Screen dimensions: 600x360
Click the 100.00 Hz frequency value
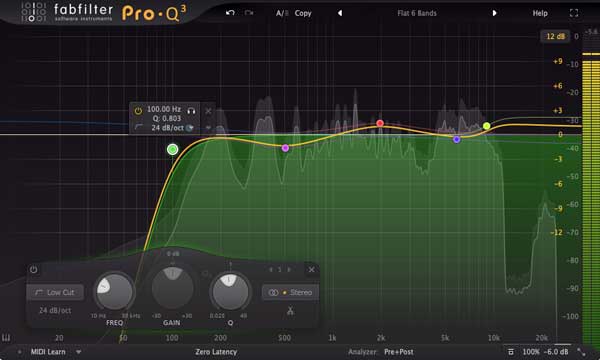[164, 109]
